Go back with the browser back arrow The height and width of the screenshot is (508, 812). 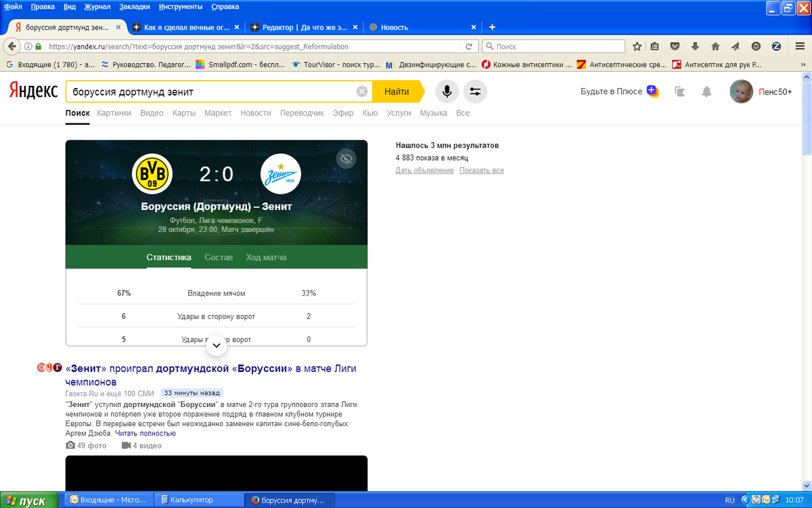12,46
